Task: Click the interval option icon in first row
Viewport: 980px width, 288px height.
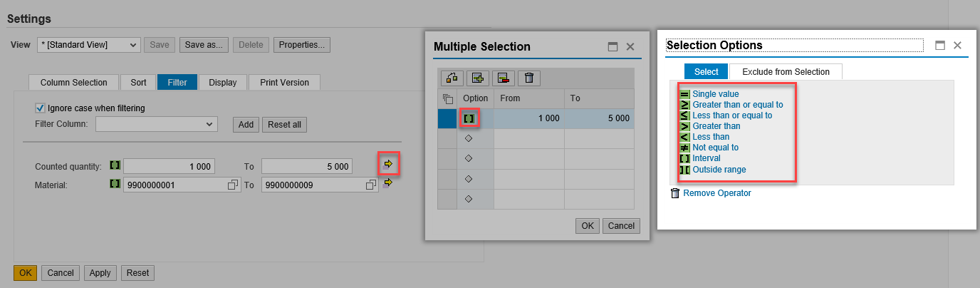Action: tap(469, 118)
